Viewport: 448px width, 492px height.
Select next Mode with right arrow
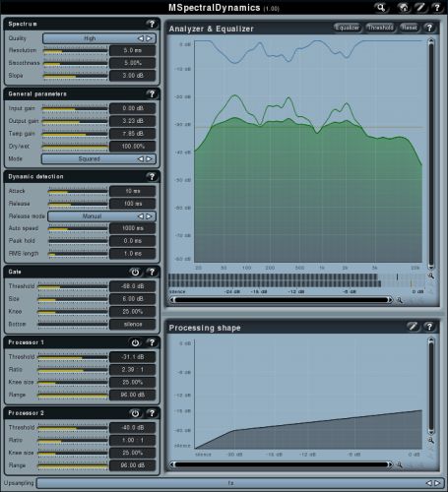[149, 158]
